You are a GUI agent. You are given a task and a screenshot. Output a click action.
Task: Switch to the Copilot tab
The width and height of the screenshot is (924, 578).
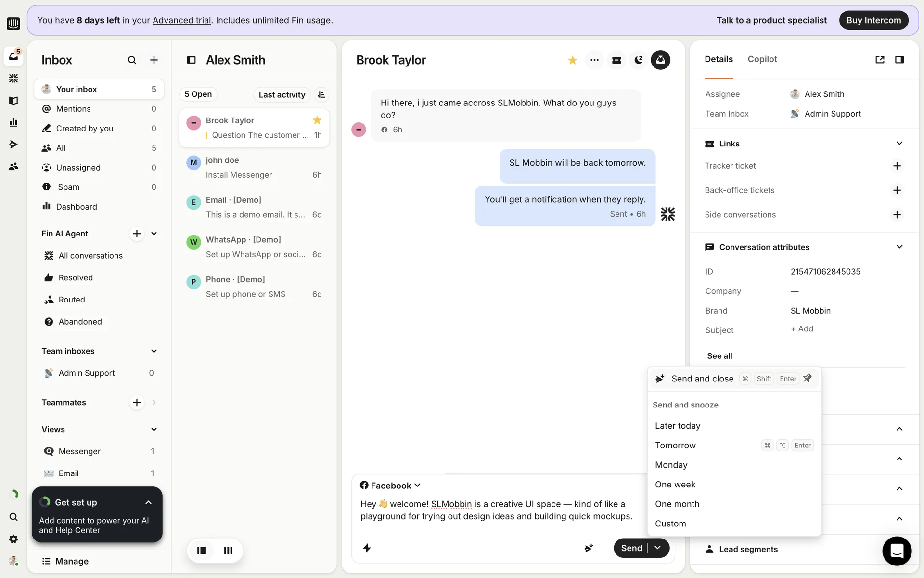tap(762, 59)
